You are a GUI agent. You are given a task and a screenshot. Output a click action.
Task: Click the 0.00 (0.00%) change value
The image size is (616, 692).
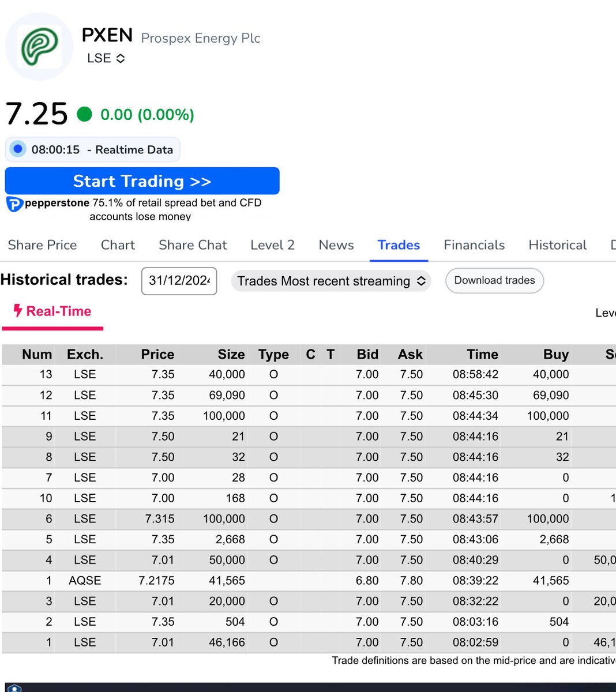pos(147,115)
